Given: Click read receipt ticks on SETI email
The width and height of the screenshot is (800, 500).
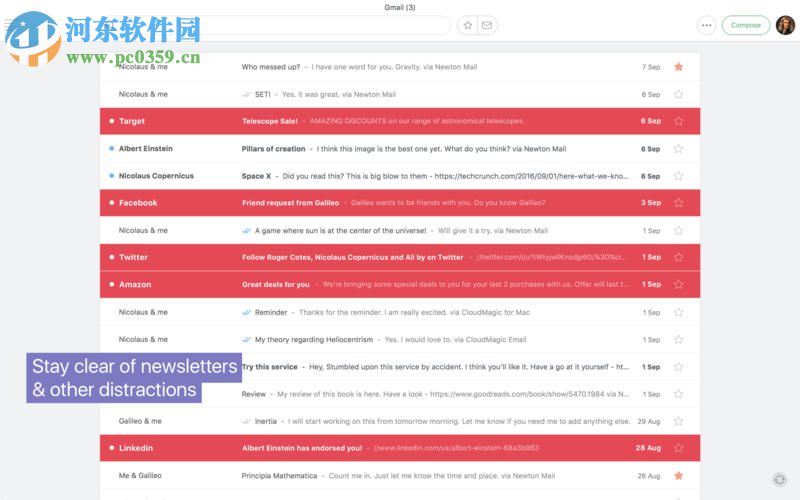Looking at the screenshot, I should (x=246, y=94).
